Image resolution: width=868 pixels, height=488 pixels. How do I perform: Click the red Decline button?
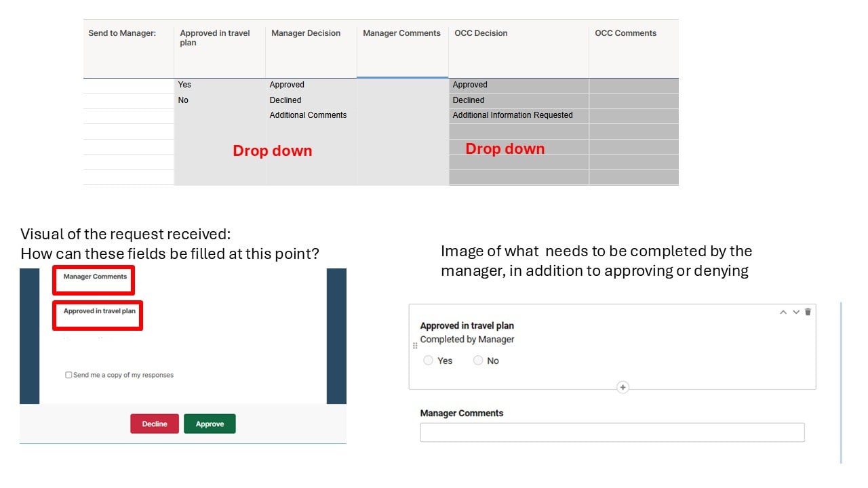click(x=155, y=424)
